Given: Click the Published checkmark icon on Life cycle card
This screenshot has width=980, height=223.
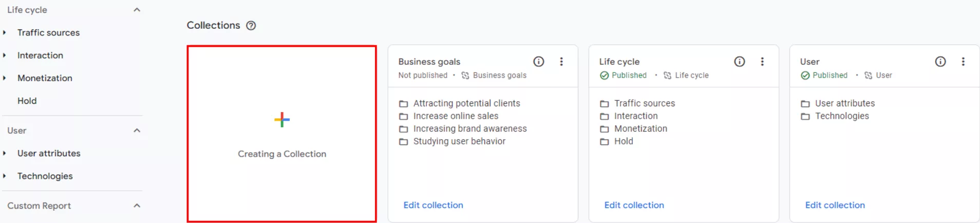Looking at the screenshot, I should click(604, 76).
